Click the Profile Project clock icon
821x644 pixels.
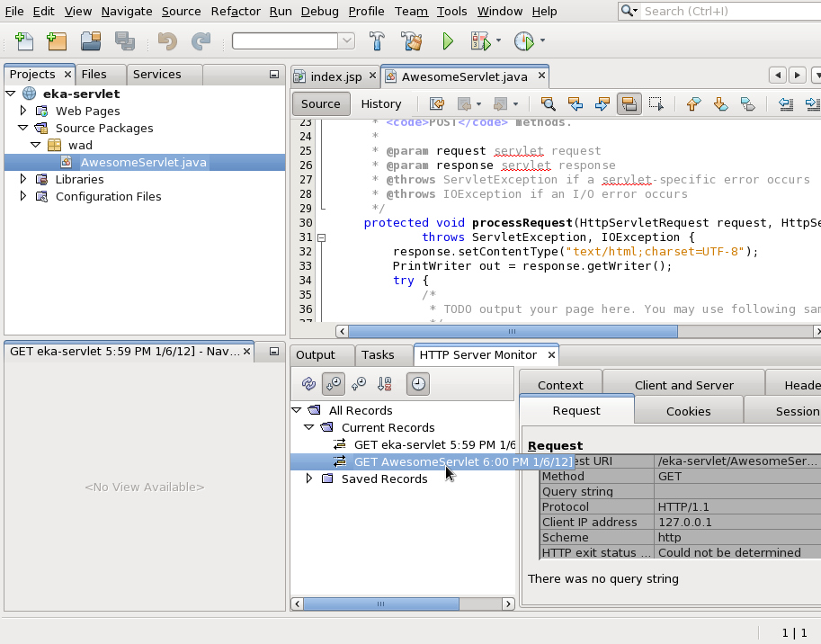pyautogui.click(x=524, y=40)
